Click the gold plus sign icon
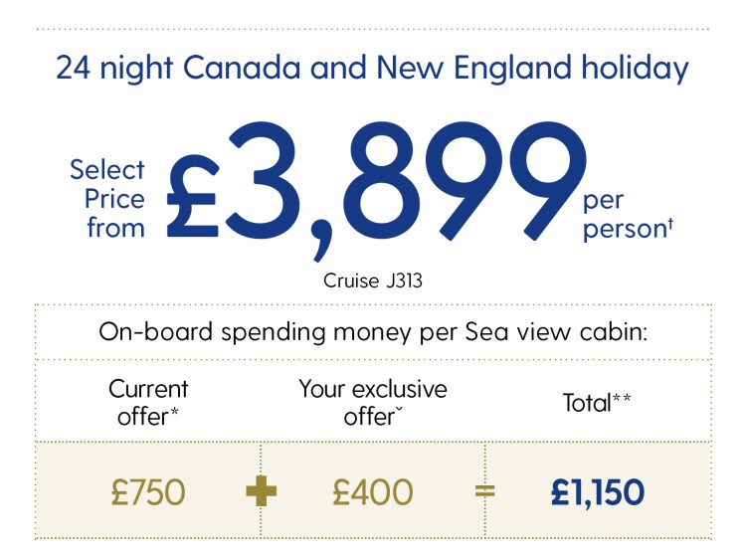This screenshot has width=746, height=560. pos(261,492)
